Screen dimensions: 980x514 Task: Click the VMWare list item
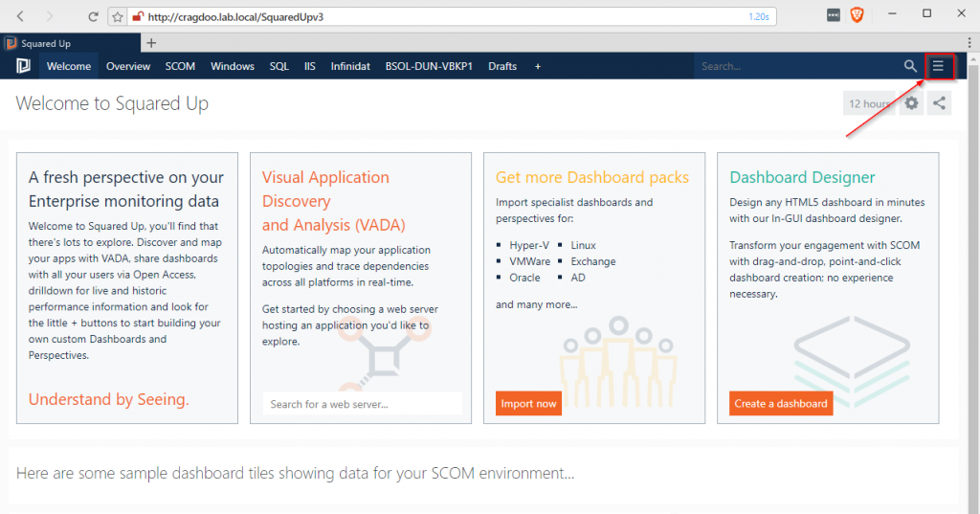tap(529, 261)
